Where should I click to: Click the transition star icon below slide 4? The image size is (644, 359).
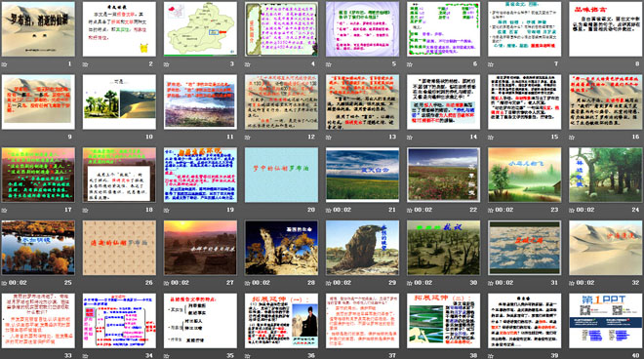(248, 64)
